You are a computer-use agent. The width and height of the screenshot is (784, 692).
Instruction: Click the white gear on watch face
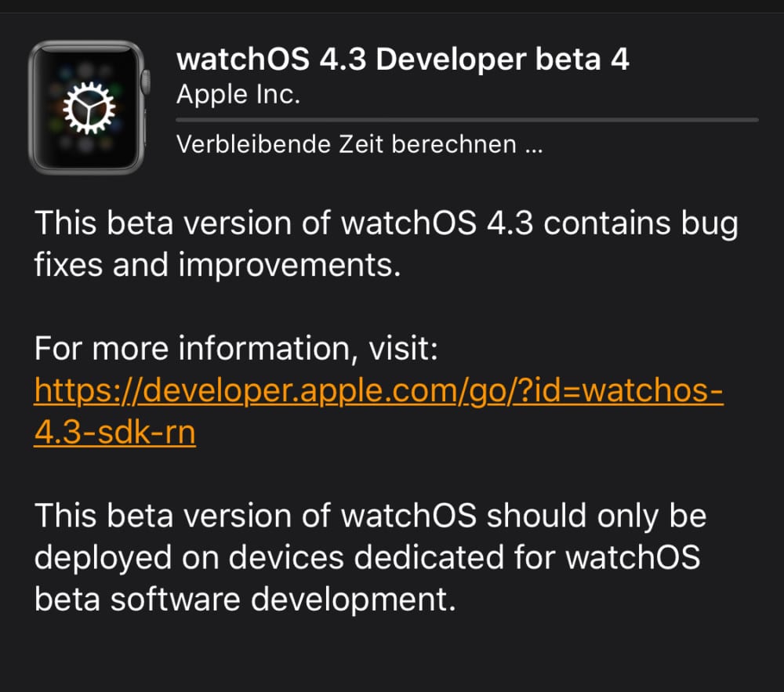(x=89, y=108)
